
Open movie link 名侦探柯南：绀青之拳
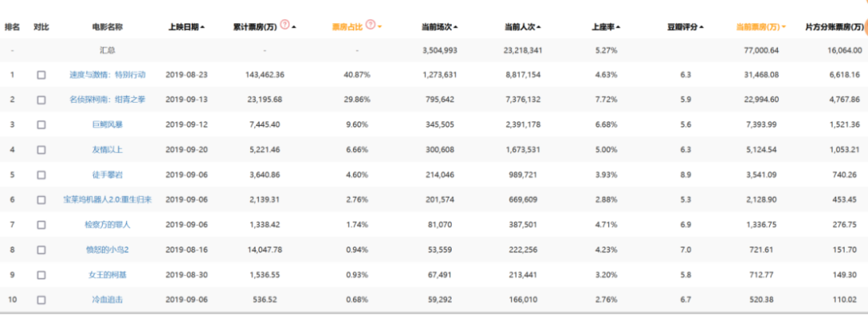click(108, 100)
